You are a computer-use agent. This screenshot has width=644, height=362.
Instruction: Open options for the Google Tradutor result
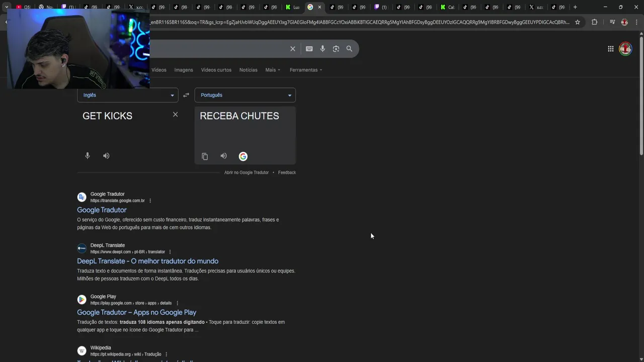pos(150,201)
